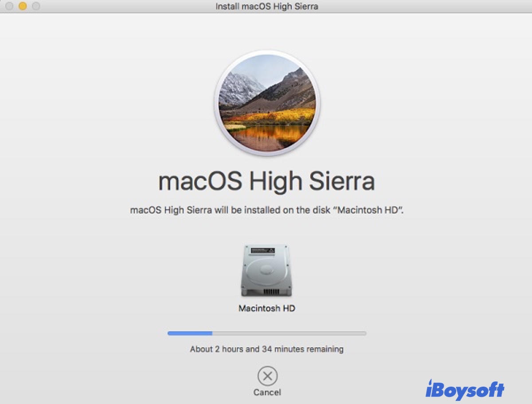Select the Macintosh HD drive icon
This screenshot has height=404, width=532.
(266, 270)
